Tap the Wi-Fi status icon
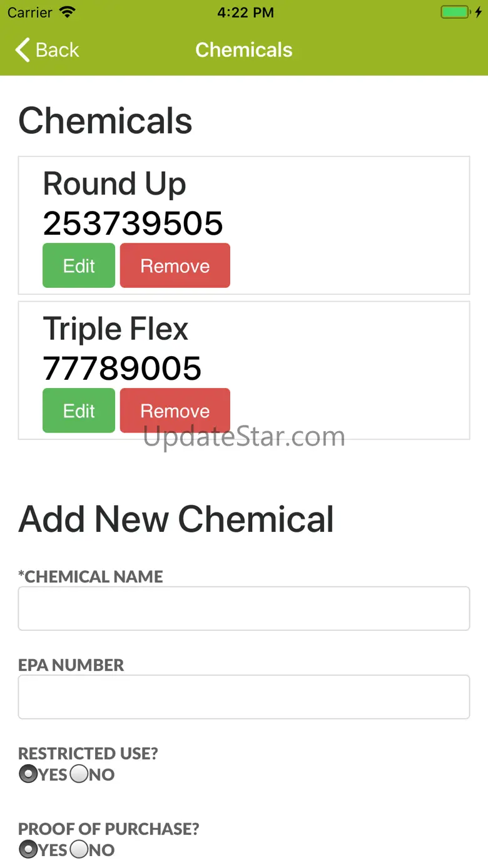488x868 pixels. point(67,13)
